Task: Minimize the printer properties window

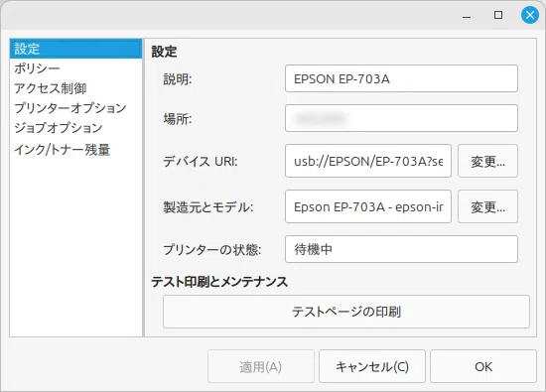Action: point(467,16)
